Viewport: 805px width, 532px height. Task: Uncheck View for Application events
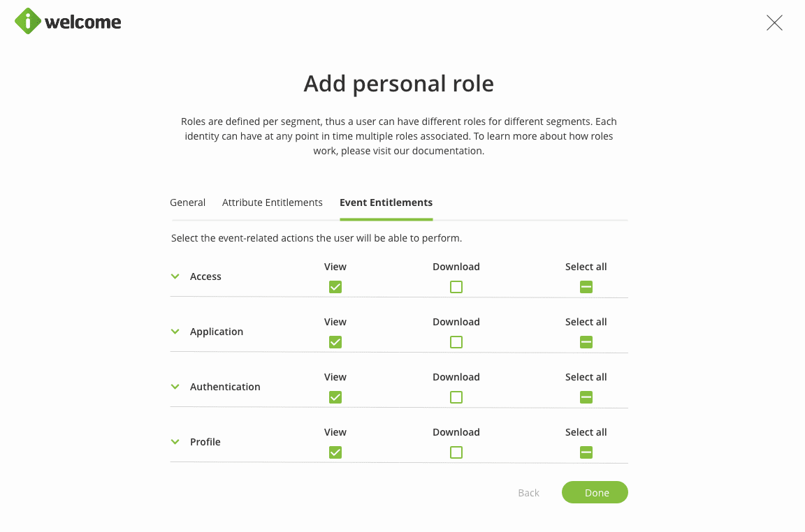335,342
